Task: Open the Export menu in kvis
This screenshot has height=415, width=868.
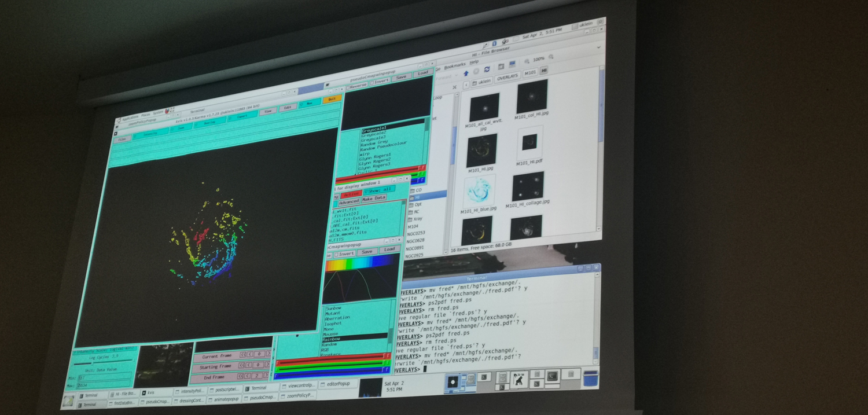Action: [x=242, y=116]
